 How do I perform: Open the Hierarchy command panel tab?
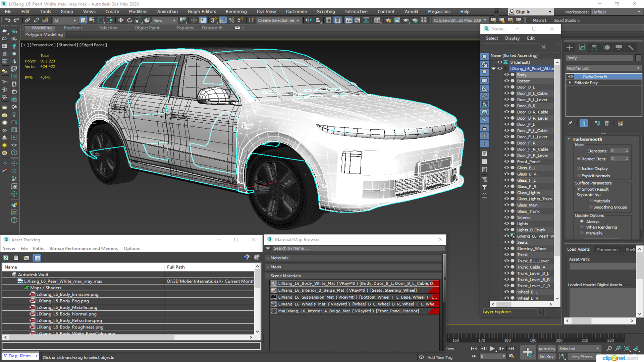[594, 48]
